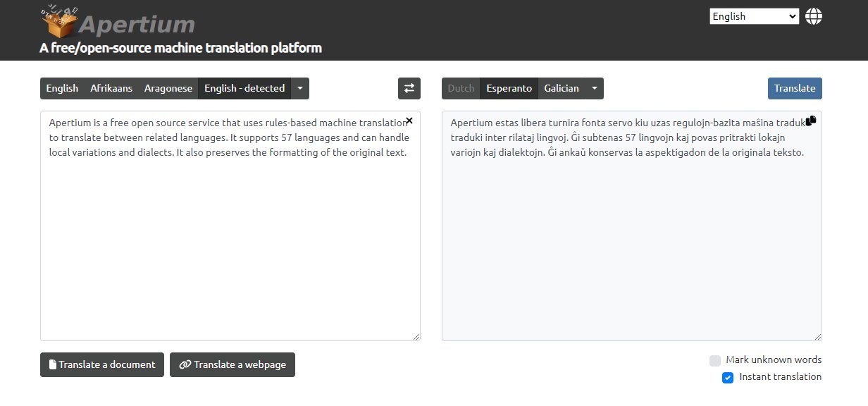Screen dimensions: 868x406
Task: Select Aragonese as source language
Action: (x=168, y=88)
